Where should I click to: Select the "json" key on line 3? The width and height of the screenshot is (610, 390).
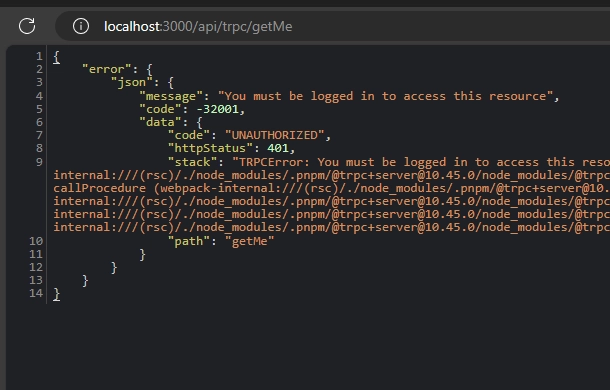point(131,83)
